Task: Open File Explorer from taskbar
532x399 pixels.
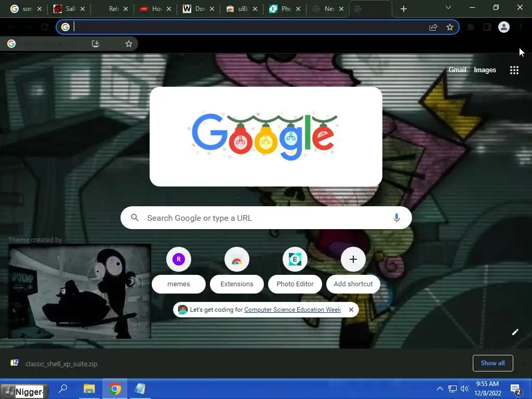Action: point(89,388)
